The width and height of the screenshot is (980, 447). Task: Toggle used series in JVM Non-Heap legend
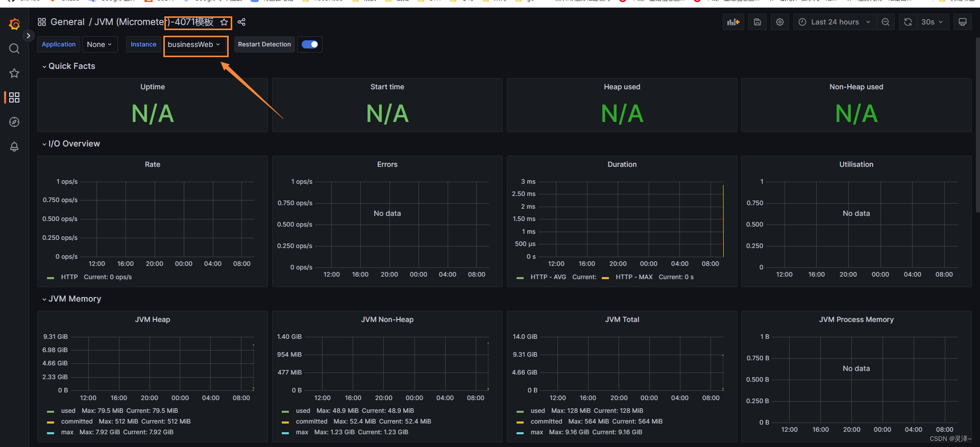tap(303, 411)
